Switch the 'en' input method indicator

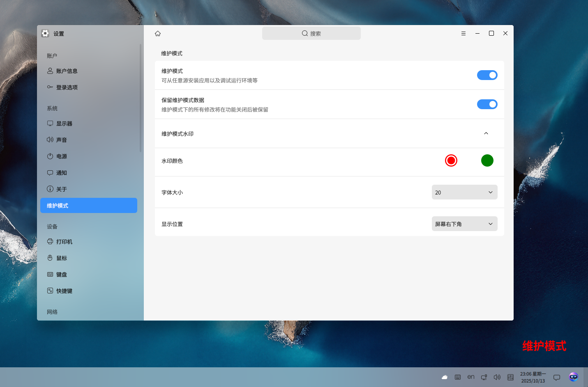tap(471, 377)
